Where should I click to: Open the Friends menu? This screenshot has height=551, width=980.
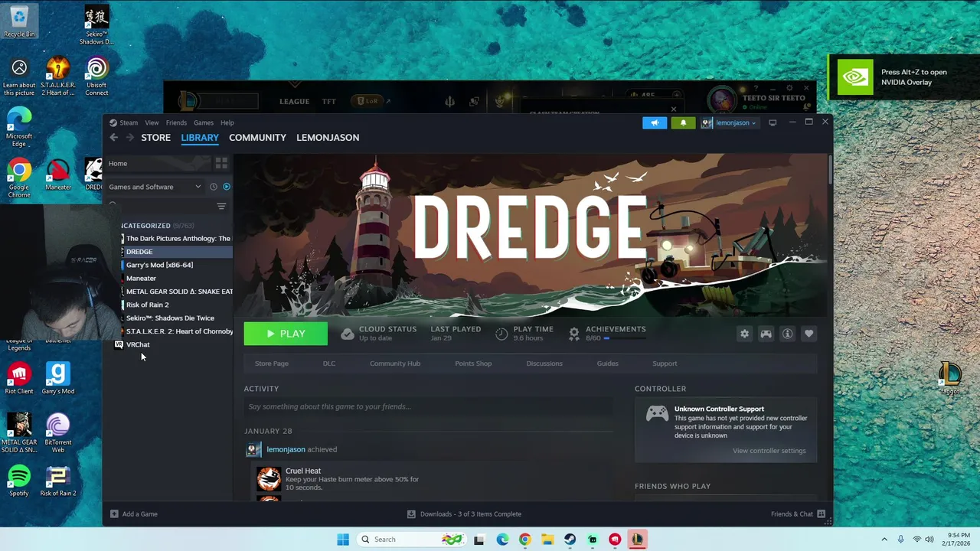tap(176, 122)
